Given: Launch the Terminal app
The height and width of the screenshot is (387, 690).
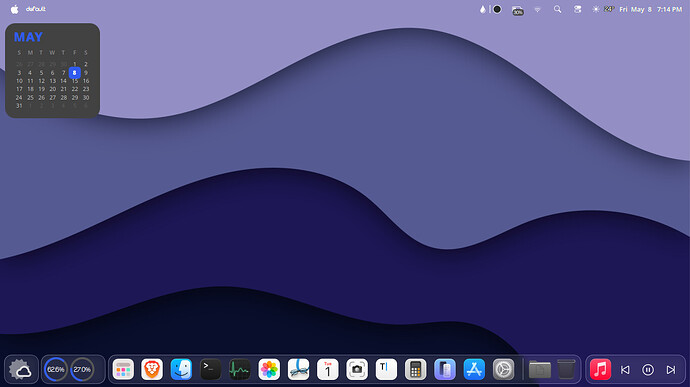Looking at the screenshot, I should pyautogui.click(x=210, y=369).
